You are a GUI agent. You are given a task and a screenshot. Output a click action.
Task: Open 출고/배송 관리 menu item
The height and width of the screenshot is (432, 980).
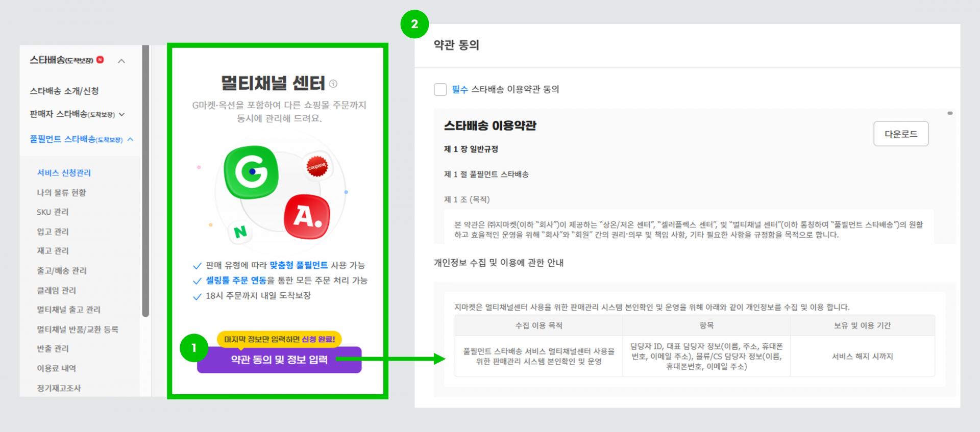[62, 270]
